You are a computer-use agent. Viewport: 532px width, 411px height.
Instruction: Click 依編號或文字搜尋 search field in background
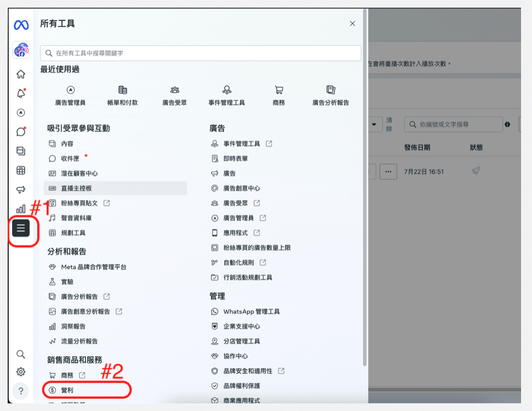pos(454,124)
